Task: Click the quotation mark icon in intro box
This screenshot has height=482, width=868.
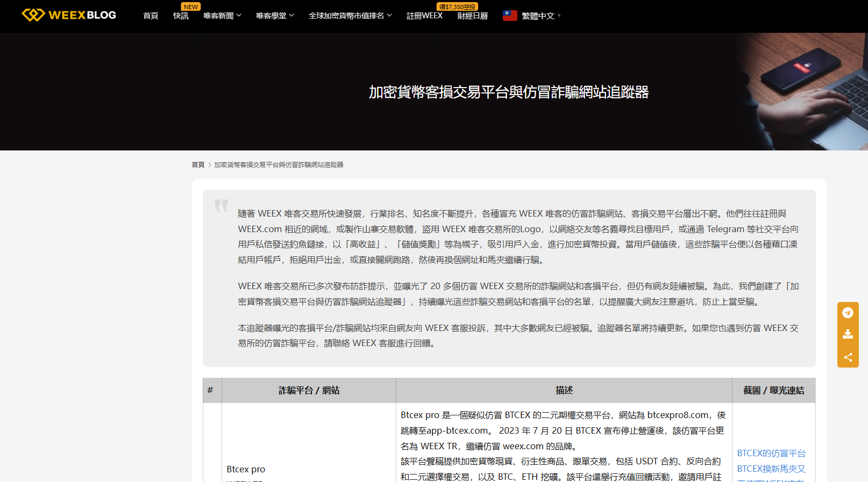Action: [221, 205]
